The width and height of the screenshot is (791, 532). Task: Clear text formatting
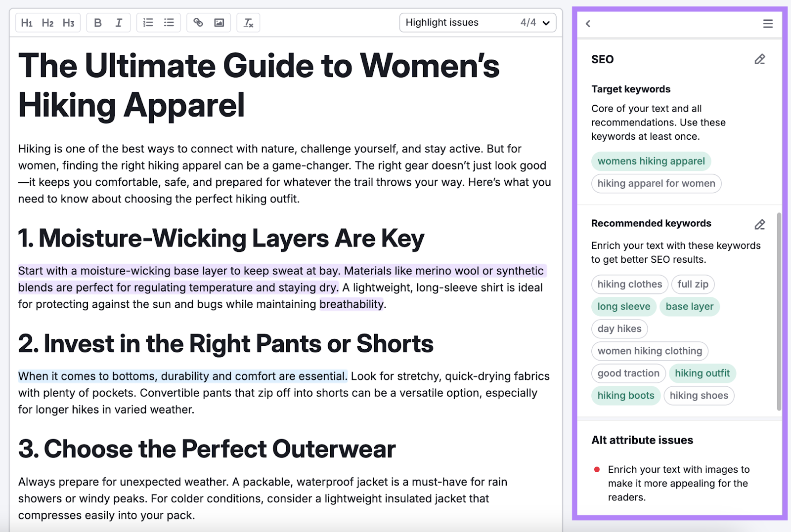[x=248, y=22]
